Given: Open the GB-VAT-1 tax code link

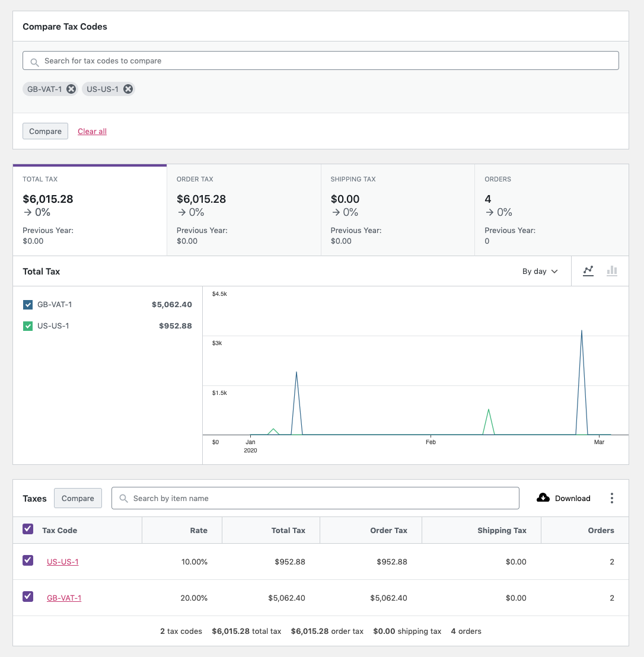Looking at the screenshot, I should pyautogui.click(x=64, y=598).
